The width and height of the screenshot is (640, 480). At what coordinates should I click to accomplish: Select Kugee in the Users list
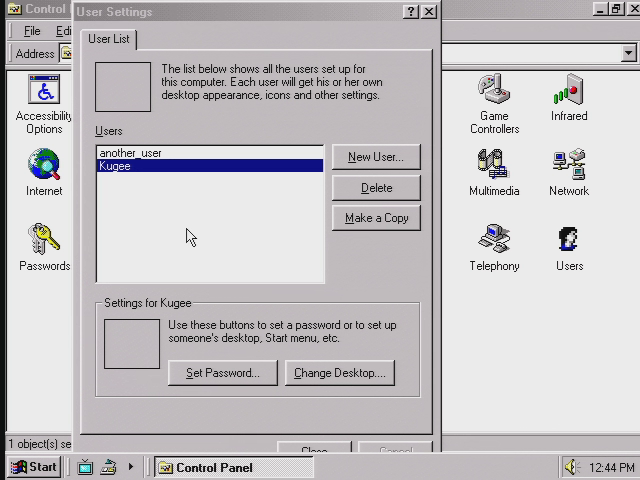pos(210,166)
